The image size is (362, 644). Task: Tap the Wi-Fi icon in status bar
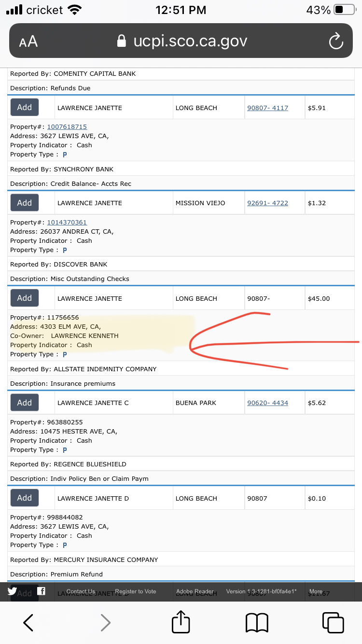75,10
